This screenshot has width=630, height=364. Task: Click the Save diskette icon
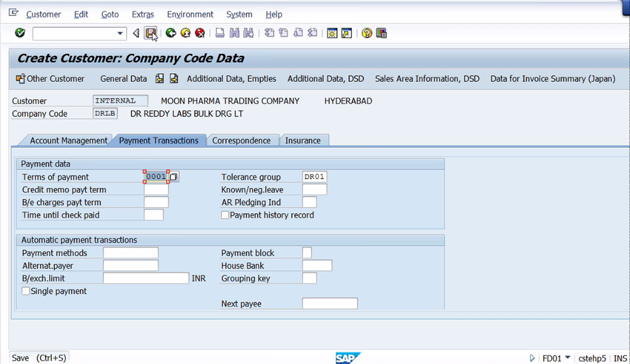pyautogui.click(x=150, y=33)
